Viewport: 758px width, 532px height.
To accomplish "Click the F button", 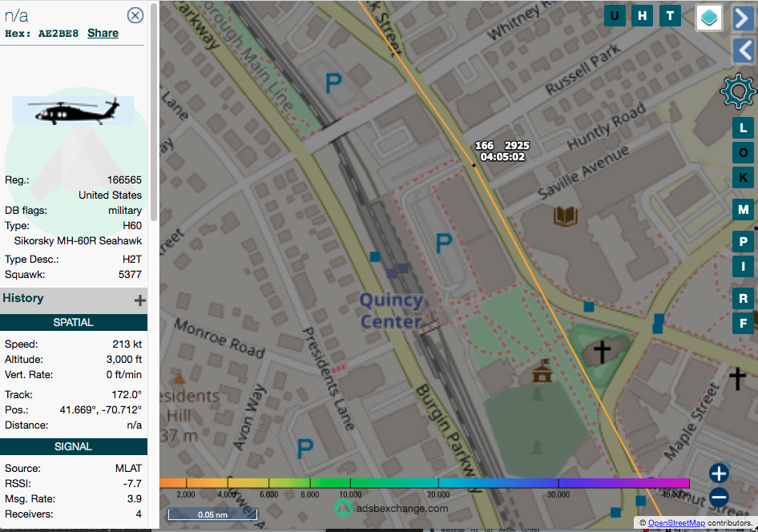I will point(743,323).
